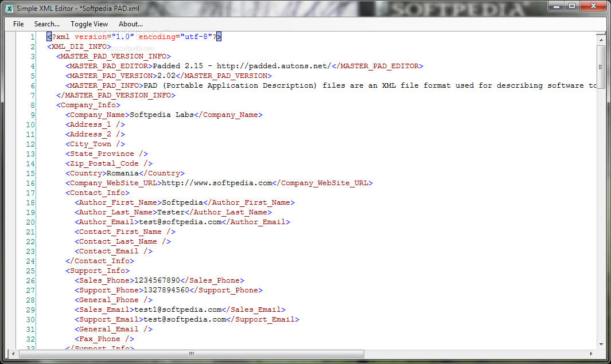611x364 pixels.
Task: Click the XML_DIZ_INFO opening tag
Action: [x=79, y=46]
